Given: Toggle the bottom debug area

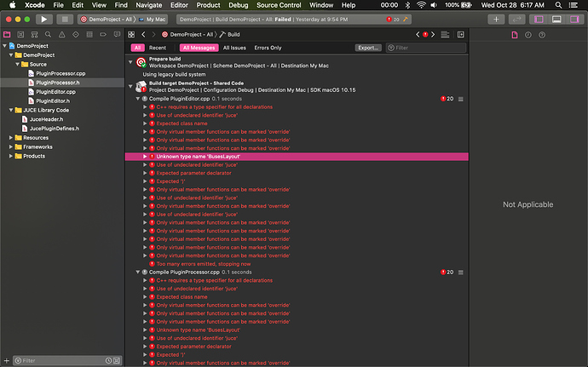Looking at the screenshot, I should (x=556, y=19).
